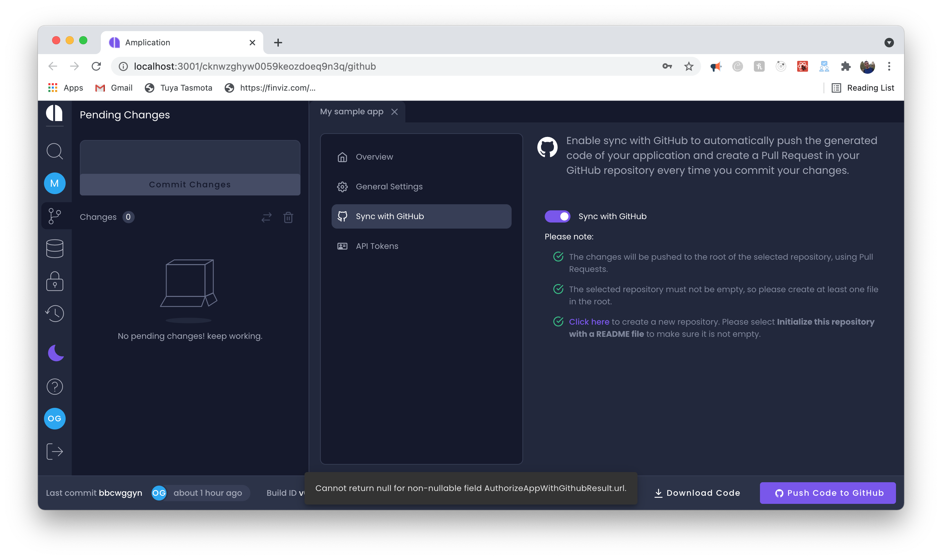Open the Tuya Tasmota bookmark
The image size is (942, 560).
[x=179, y=88]
